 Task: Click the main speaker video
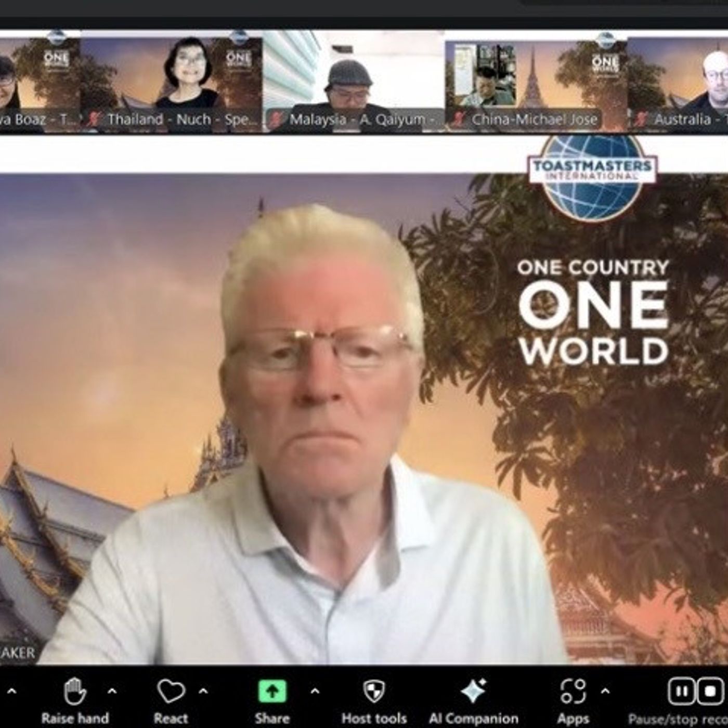364,419
